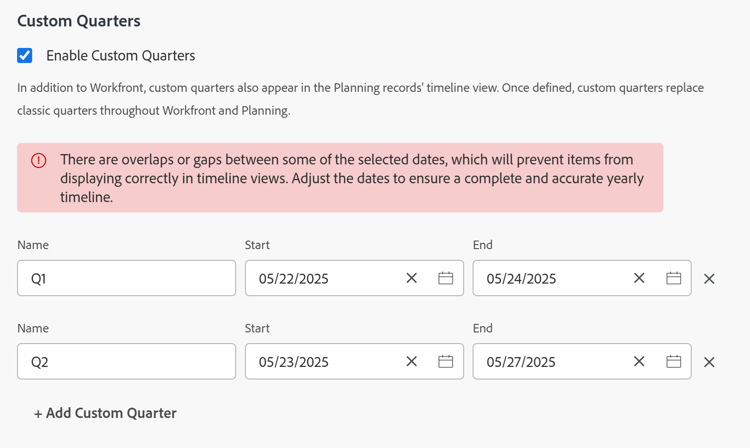750x448 pixels.
Task: Click the Q1 name field
Action: click(x=126, y=278)
